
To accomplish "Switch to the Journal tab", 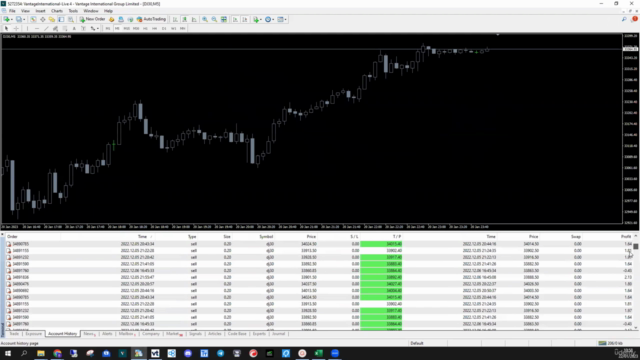I will pos(278,334).
